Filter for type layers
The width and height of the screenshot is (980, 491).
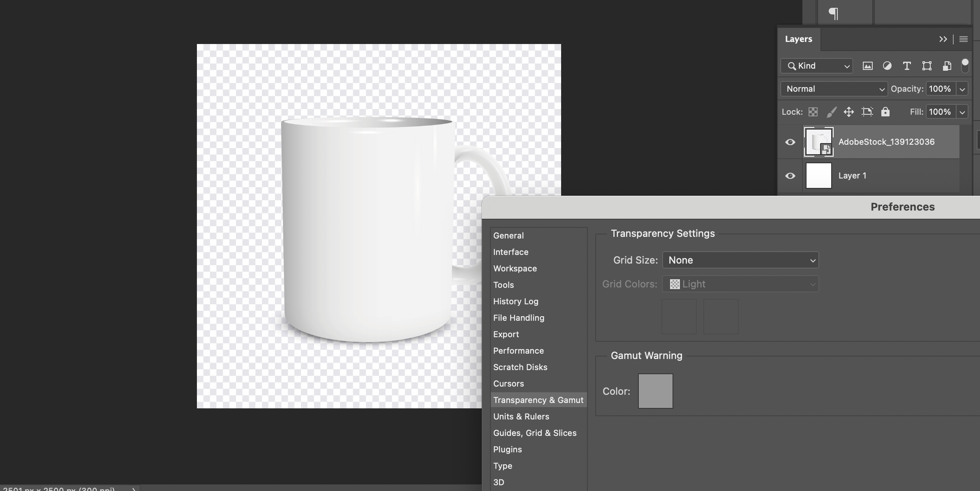coord(907,66)
